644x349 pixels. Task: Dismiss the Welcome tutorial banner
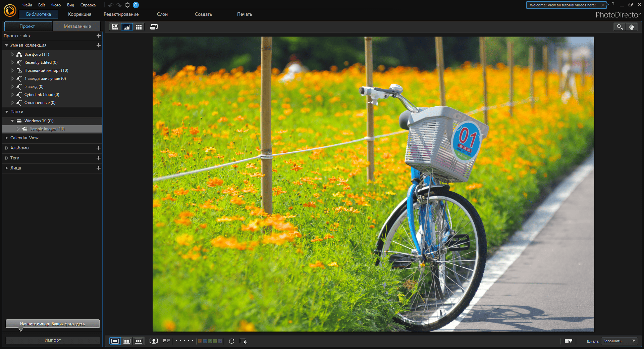tap(603, 5)
